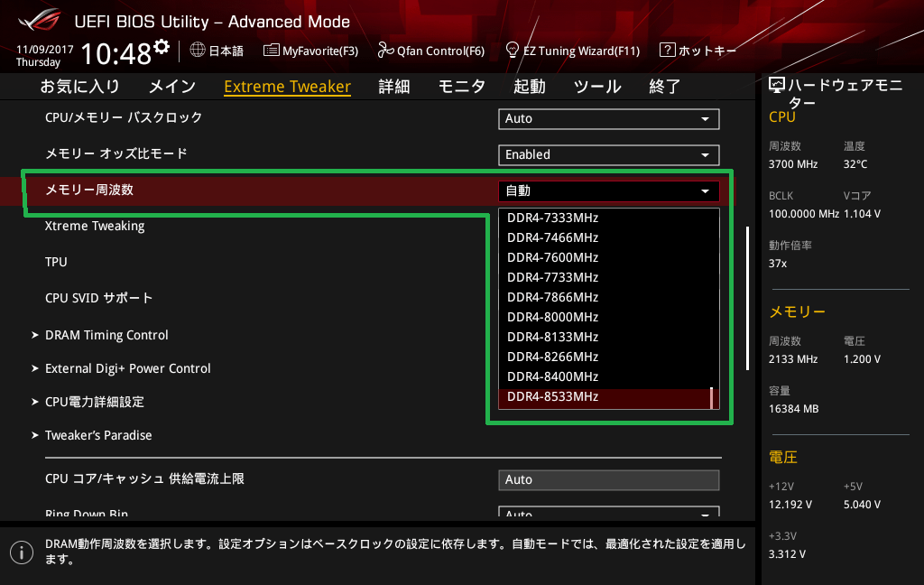Start EZ Tuning Wizard(F11)
The height and width of the screenshot is (585, 924).
(573, 51)
